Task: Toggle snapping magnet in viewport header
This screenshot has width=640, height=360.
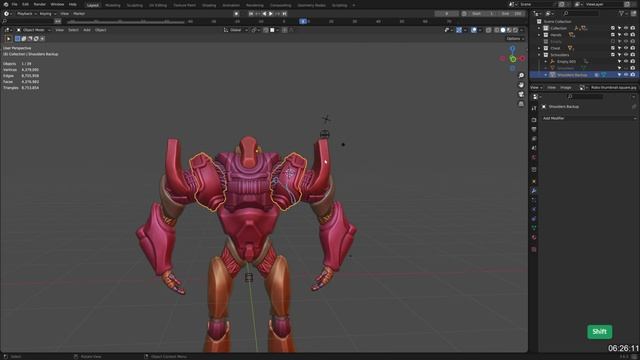Action: (266, 30)
